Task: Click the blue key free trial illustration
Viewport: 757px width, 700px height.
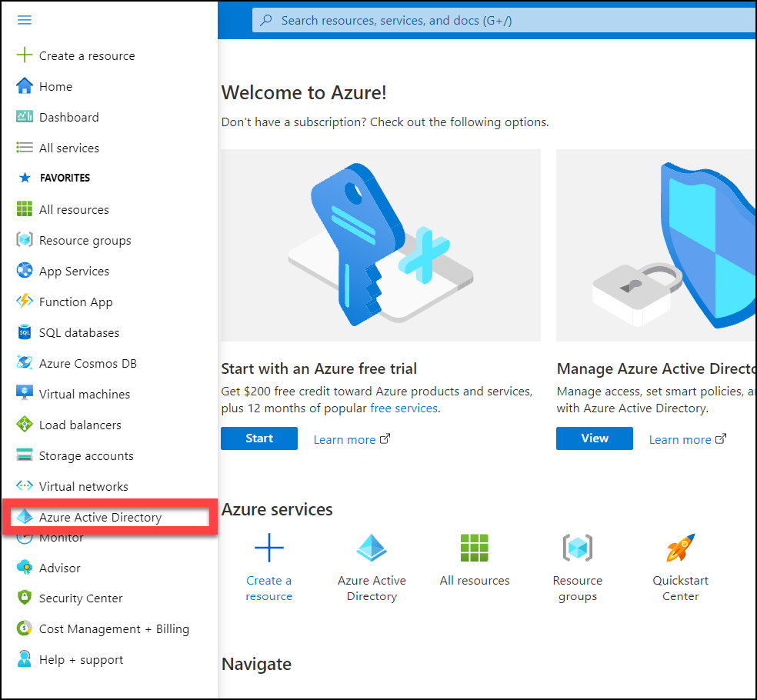Action: point(381,245)
